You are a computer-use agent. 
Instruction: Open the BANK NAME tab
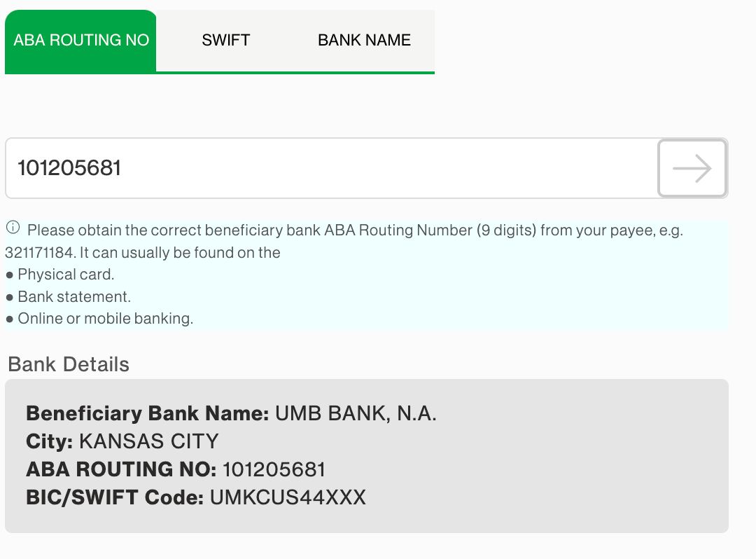[x=363, y=40]
